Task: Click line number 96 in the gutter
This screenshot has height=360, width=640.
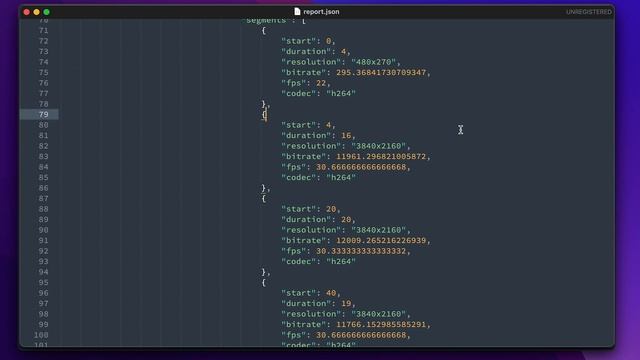Action: pos(44,293)
